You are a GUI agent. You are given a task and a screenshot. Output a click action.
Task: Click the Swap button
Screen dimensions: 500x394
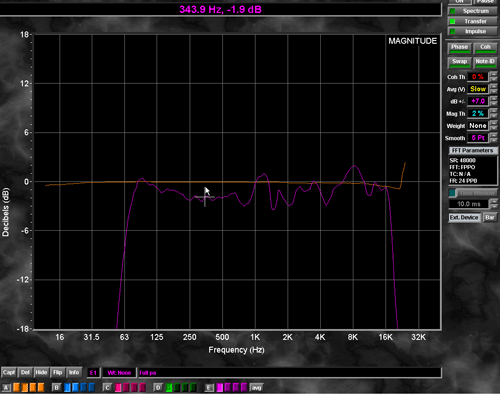[459, 62]
